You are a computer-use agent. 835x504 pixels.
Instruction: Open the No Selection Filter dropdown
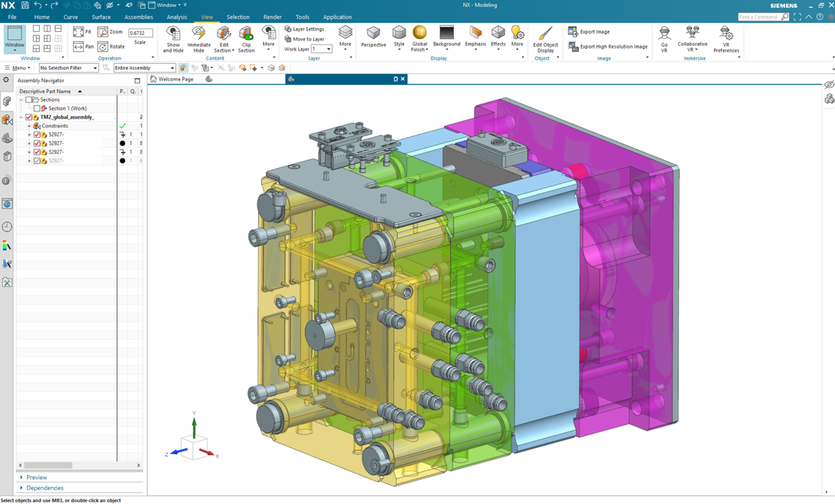click(x=68, y=68)
